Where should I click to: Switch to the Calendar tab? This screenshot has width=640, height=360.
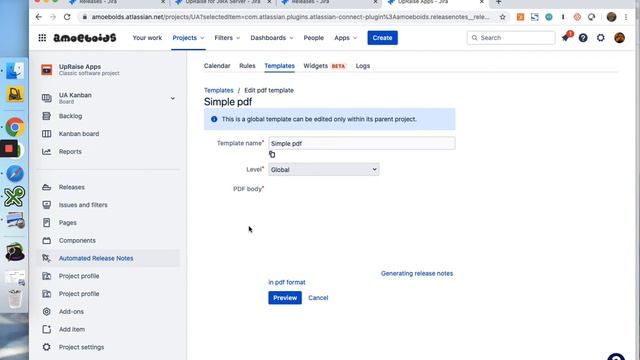217,66
